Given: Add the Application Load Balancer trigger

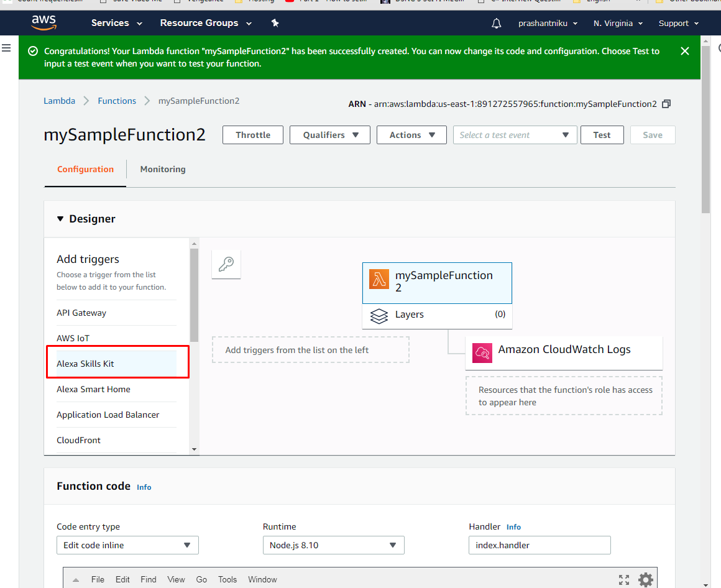Looking at the screenshot, I should pyautogui.click(x=116, y=415).
